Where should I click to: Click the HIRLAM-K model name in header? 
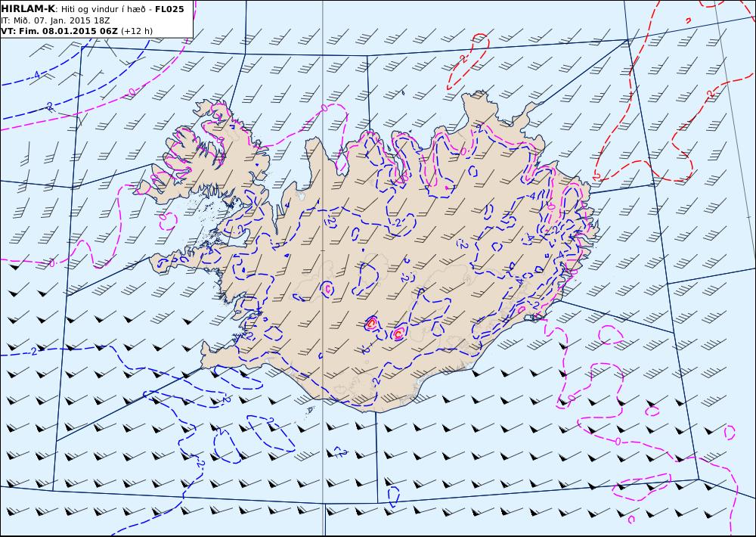pos(29,9)
